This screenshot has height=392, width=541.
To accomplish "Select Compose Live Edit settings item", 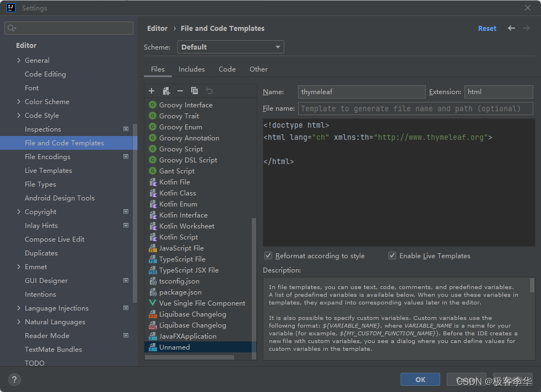I will [x=55, y=239].
